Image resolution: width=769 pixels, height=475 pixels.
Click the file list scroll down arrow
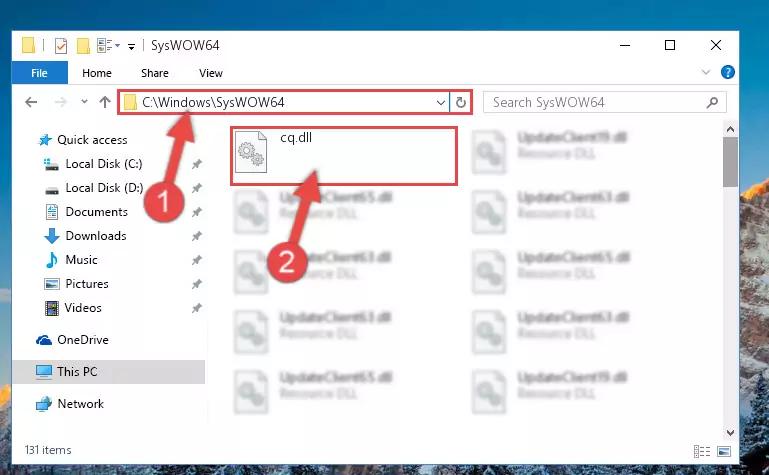pos(730,432)
